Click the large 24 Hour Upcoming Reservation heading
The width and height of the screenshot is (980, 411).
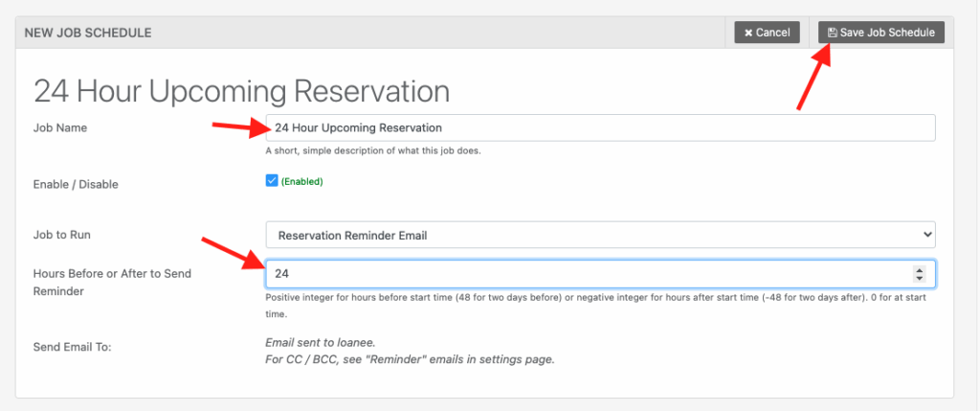tap(241, 91)
